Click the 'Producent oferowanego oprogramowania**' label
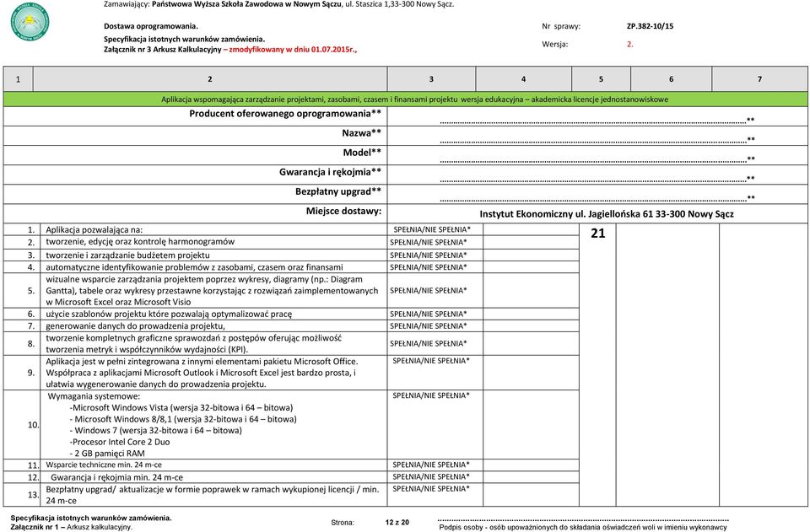Image resolution: width=810 pixels, height=532 pixels. pos(285,114)
